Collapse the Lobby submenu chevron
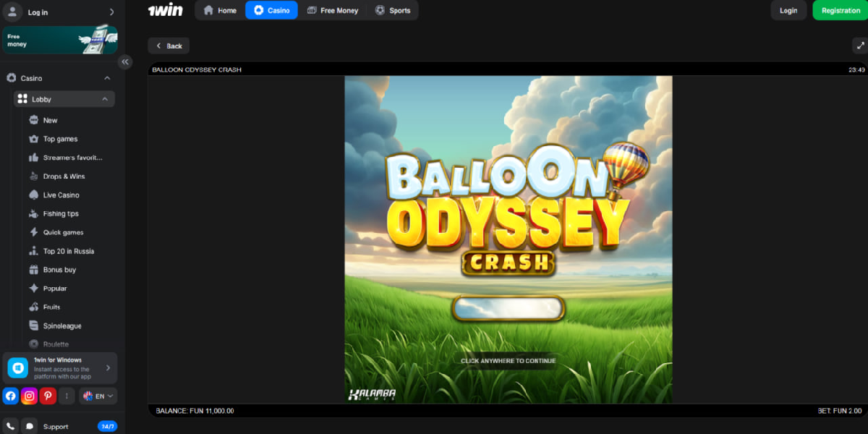This screenshot has height=434, width=868. [104, 99]
